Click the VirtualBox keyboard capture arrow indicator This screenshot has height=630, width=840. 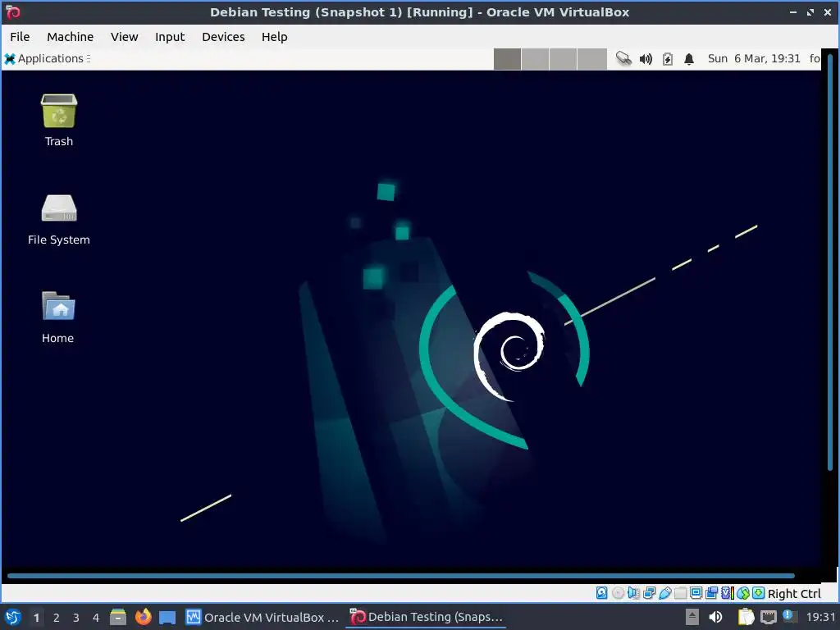coord(758,593)
